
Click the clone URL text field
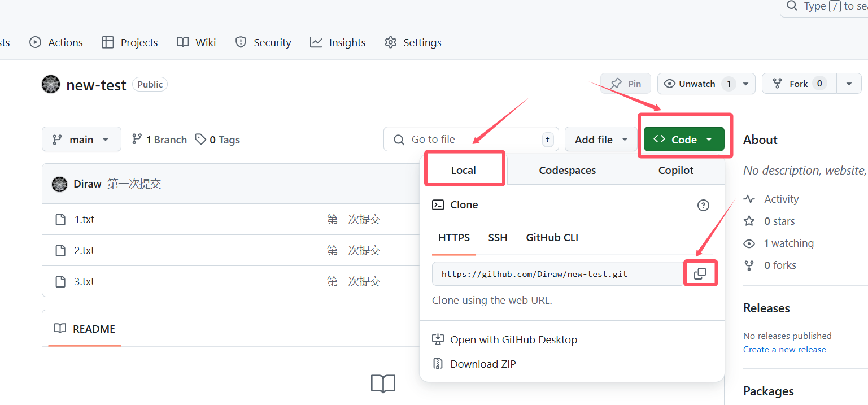point(558,274)
